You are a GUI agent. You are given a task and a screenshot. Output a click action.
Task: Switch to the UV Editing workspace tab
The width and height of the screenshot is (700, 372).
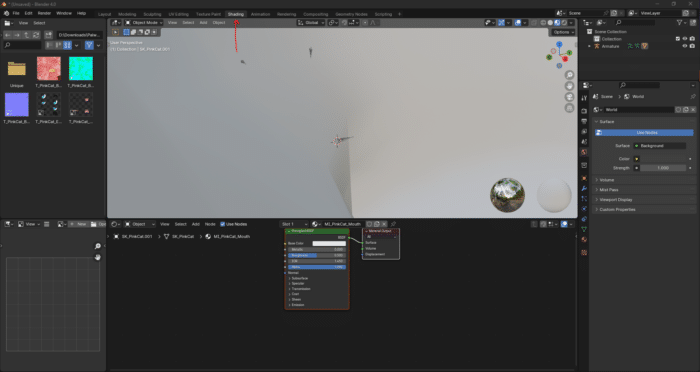(179, 14)
